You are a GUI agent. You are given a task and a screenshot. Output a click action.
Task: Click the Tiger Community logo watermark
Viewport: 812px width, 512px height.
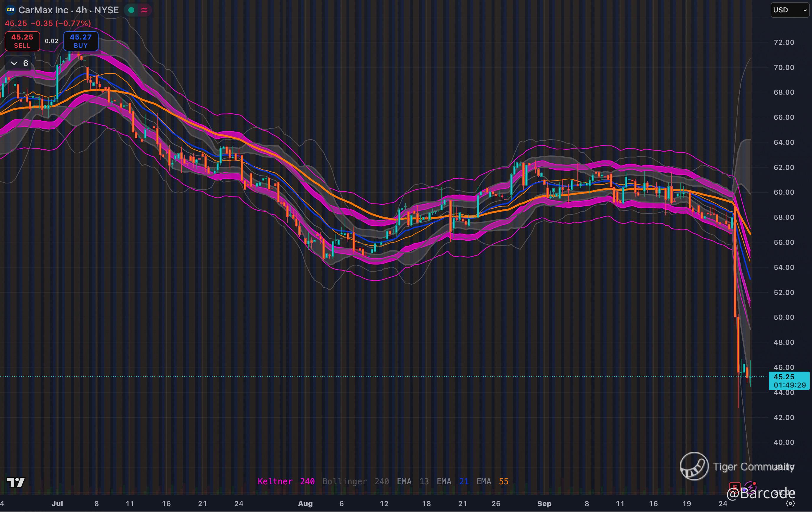click(x=694, y=466)
